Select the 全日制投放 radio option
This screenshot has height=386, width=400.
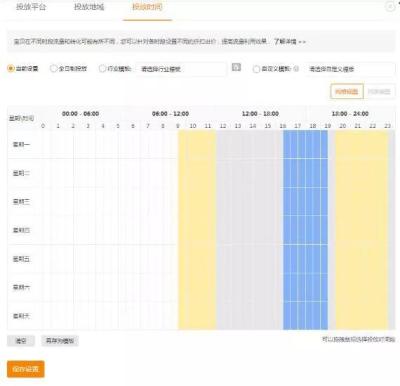(x=53, y=69)
